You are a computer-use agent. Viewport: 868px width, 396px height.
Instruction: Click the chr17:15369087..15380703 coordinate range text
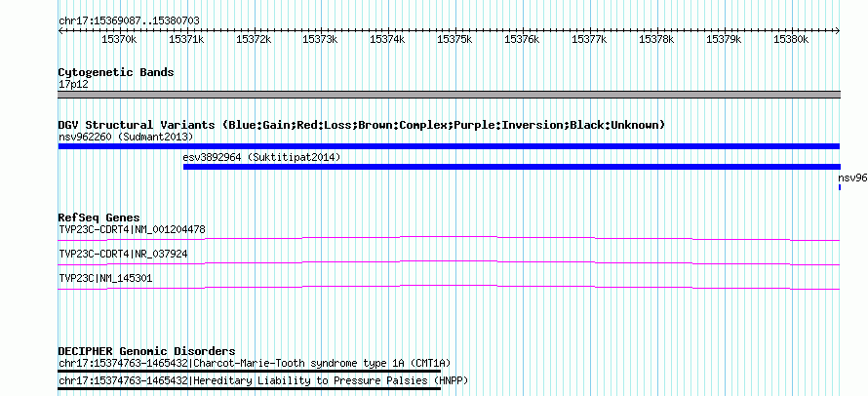click(x=129, y=21)
